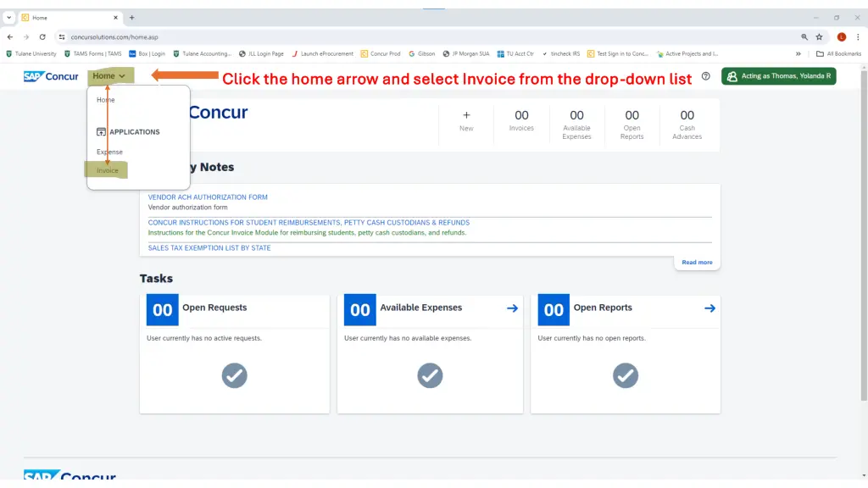868x488 pixels.
Task: Click the Open Requests card title
Action: coord(214,308)
